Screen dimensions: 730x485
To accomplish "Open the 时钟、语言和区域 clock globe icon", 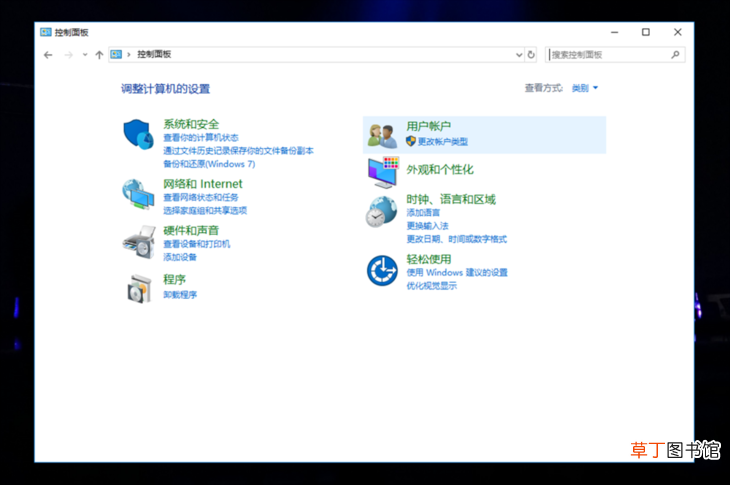I will point(381,212).
